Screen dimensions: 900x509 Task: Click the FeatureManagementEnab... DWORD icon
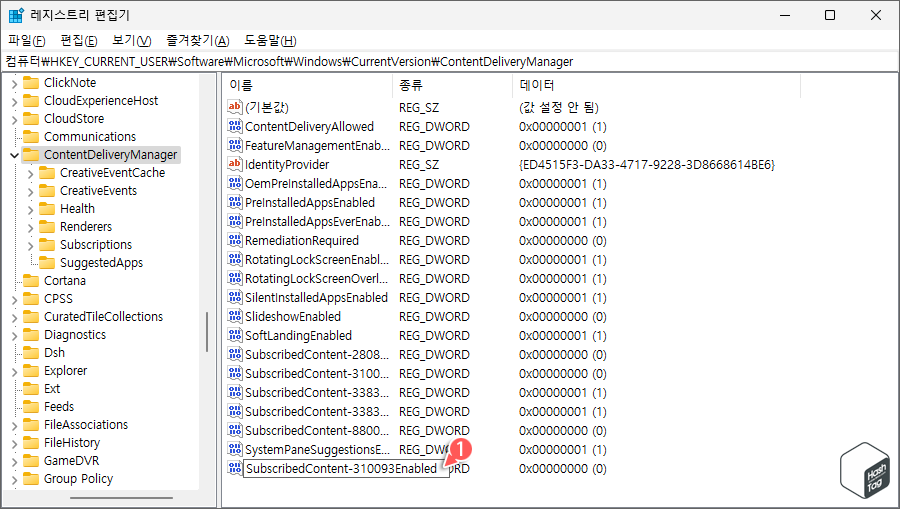coord(235,145)
